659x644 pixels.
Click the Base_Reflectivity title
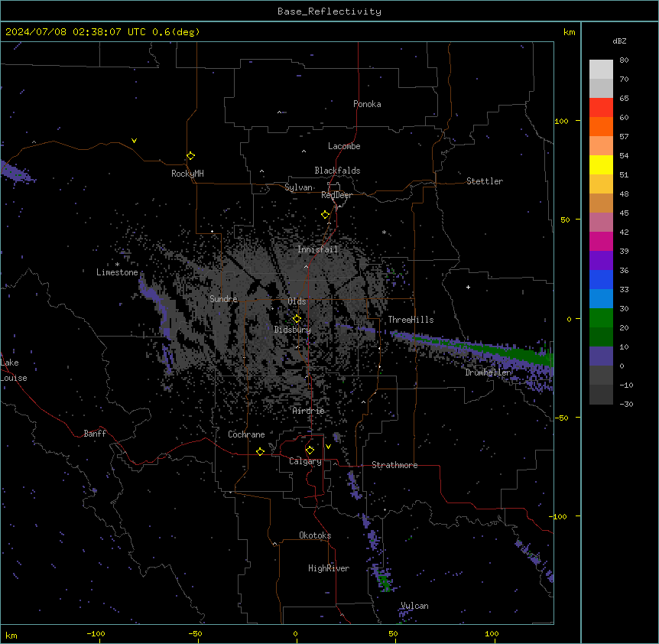(x=329, y=11)
